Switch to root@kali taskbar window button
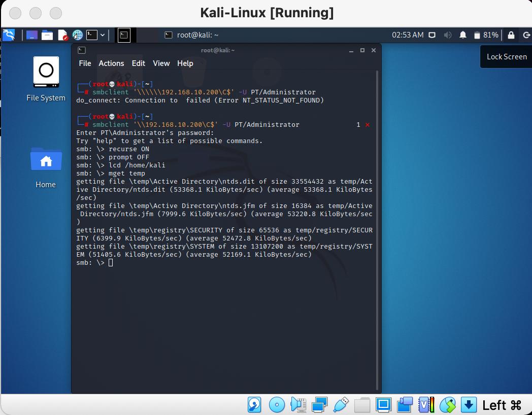 192,35
